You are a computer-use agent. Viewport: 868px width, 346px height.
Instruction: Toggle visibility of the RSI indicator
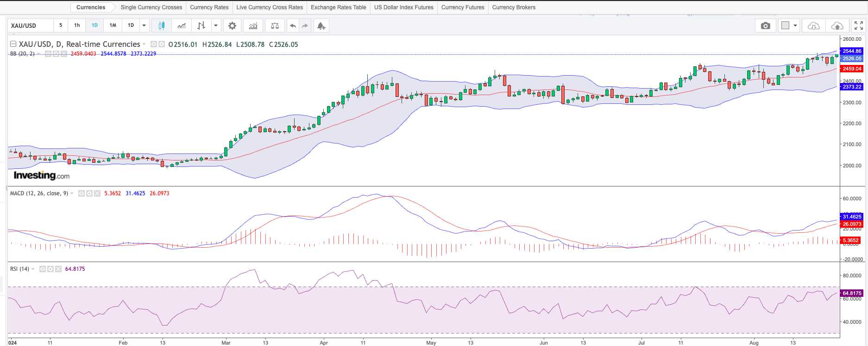click(43, 269)
